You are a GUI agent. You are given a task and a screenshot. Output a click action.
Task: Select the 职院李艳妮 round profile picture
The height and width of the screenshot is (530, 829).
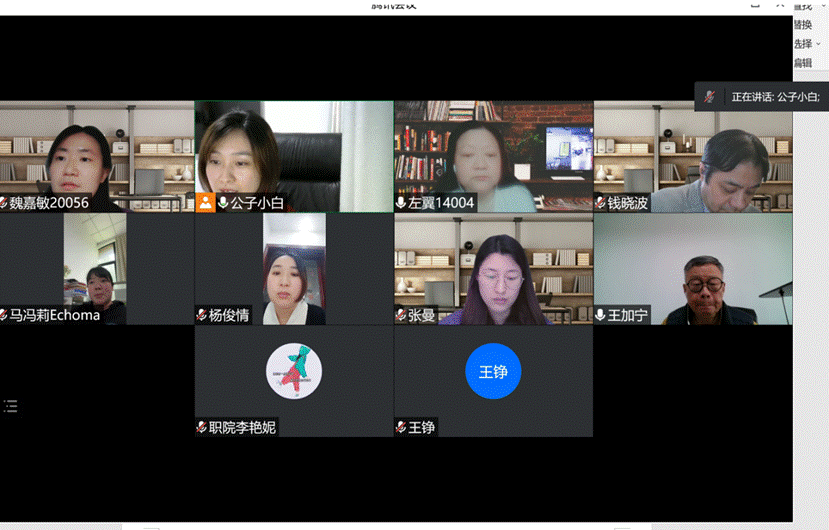(x=294, y=372)
